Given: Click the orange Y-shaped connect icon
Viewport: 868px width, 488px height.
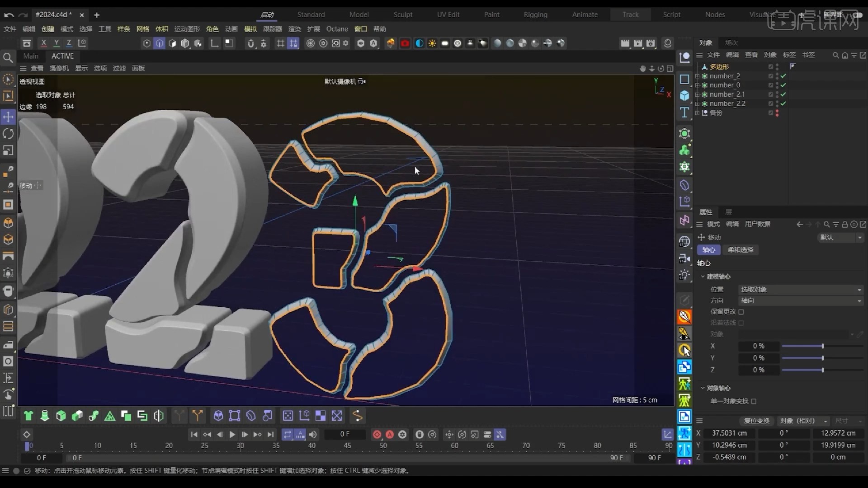Looking at the screenshot, I should click(x=198, y=416).
